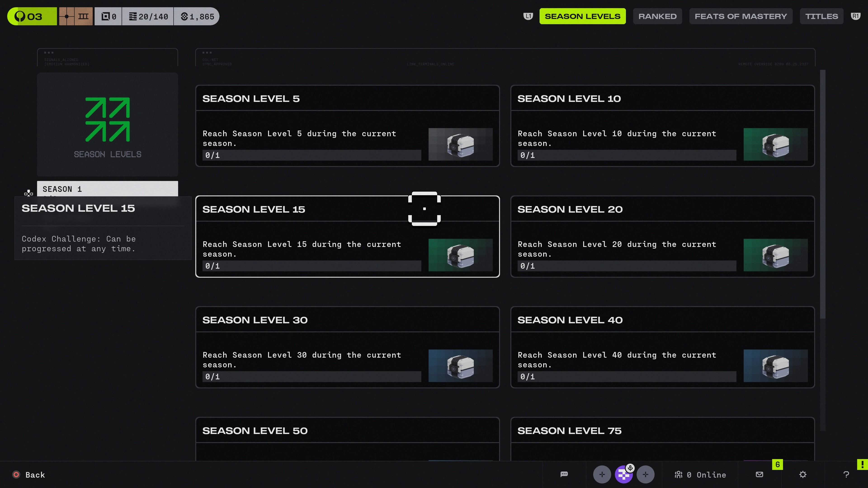Open the settings gear icon
The image size is (868, 488).
[803, 474]
